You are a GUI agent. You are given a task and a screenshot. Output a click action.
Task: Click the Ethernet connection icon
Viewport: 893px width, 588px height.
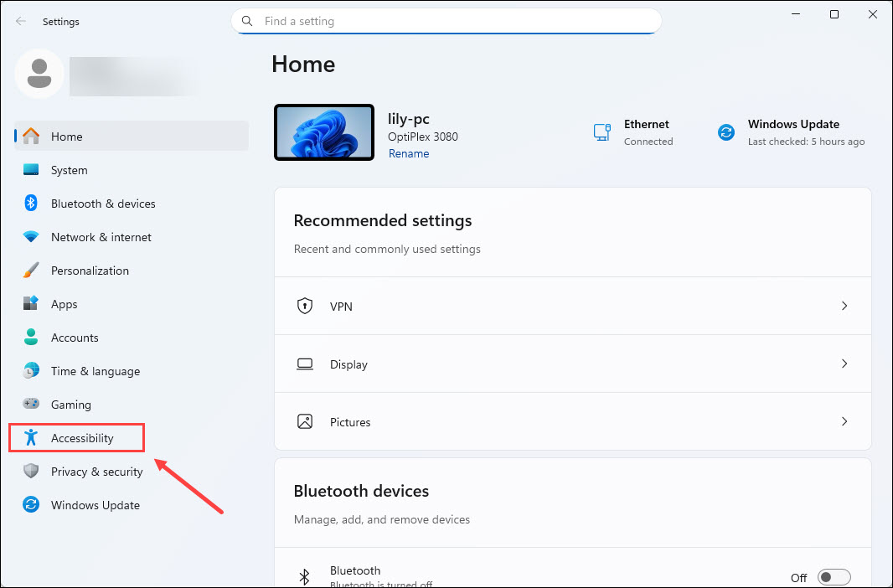pyautogui.click(x=601, y=132)
